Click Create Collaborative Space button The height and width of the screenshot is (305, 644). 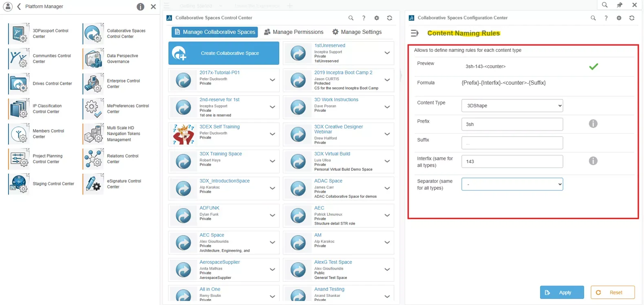pyautogui.click(x=224, y=53)
